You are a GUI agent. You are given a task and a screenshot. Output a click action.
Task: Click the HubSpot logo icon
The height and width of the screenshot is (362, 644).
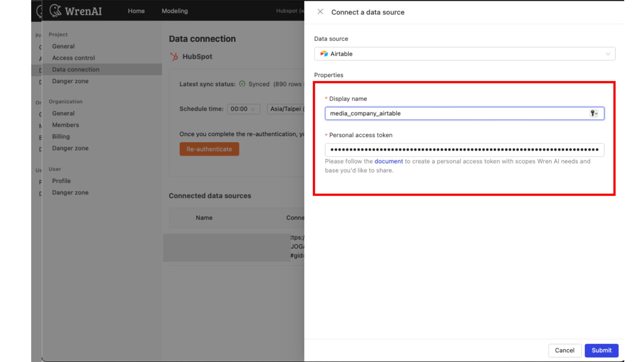pyautogui.click(x=174, y=56)
